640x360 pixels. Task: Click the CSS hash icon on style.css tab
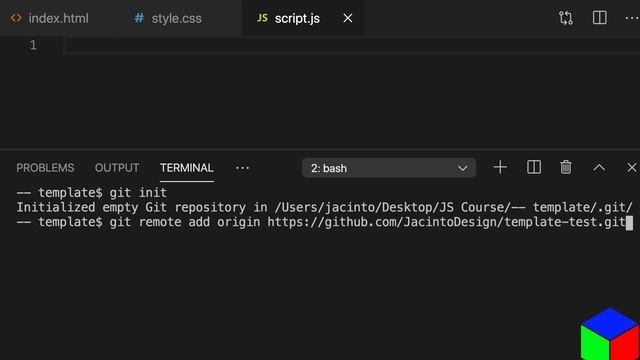point(139,18)
